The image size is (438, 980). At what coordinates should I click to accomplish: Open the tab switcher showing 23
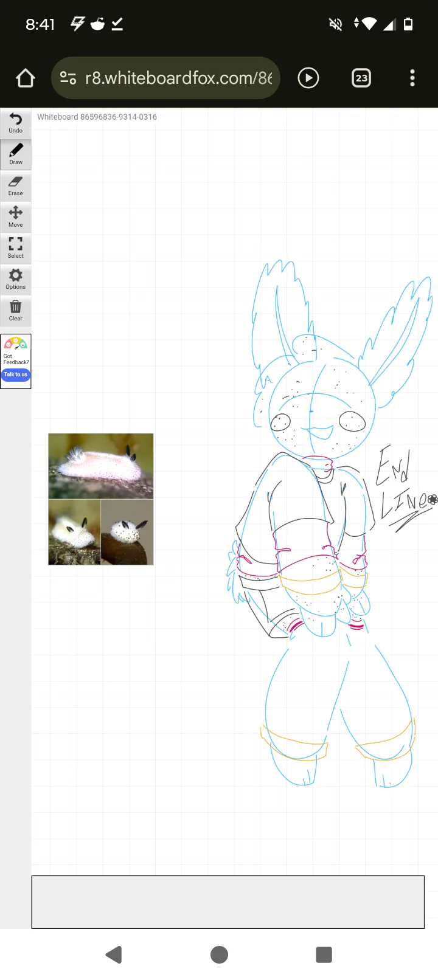pyautogui.click(x=361, y=78)
